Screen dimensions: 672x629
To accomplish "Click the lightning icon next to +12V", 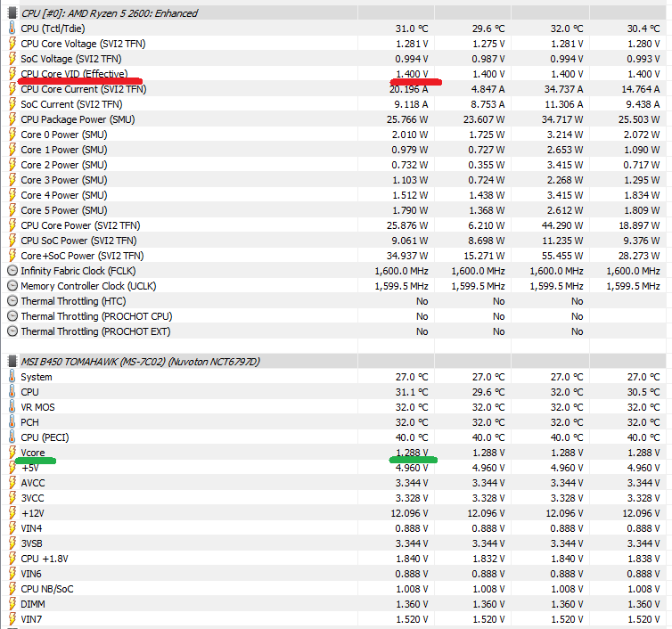I will click(x=12, y=513).
